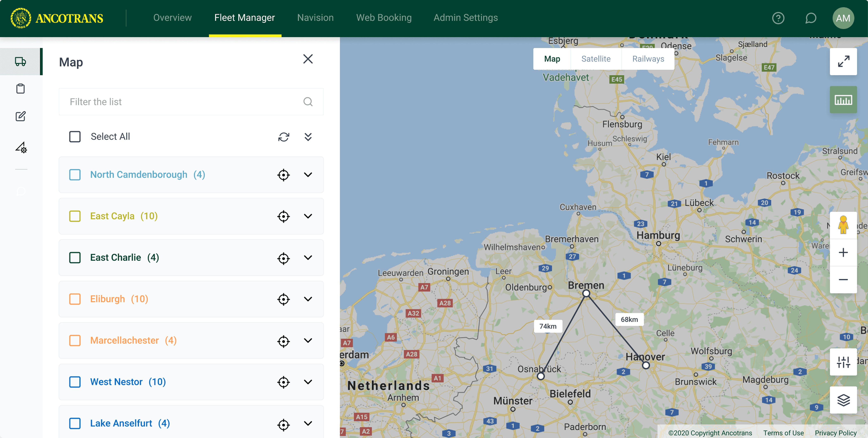Tick the North Camdenborough checkbox
The height and width of the screenshot is (438, 868).
coord(75,175)
